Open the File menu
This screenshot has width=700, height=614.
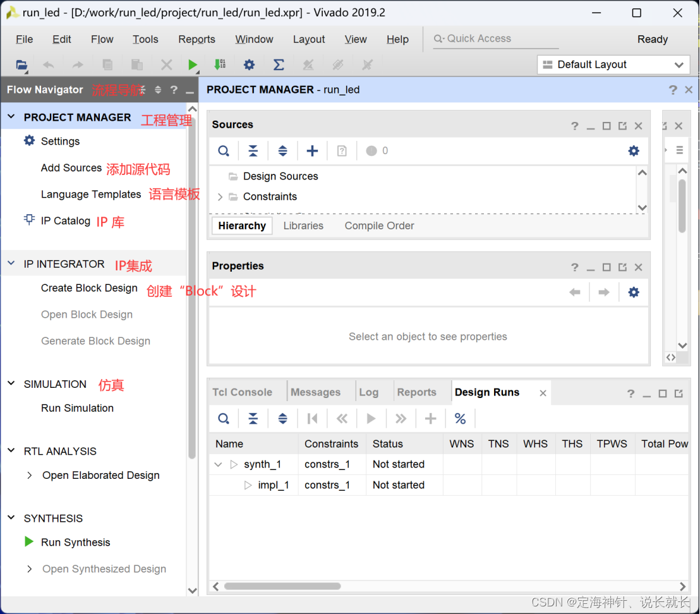(24, 39)
